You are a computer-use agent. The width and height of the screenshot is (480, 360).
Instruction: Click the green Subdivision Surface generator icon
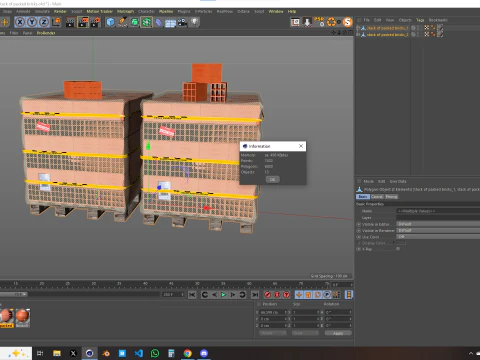coord(134,22)
